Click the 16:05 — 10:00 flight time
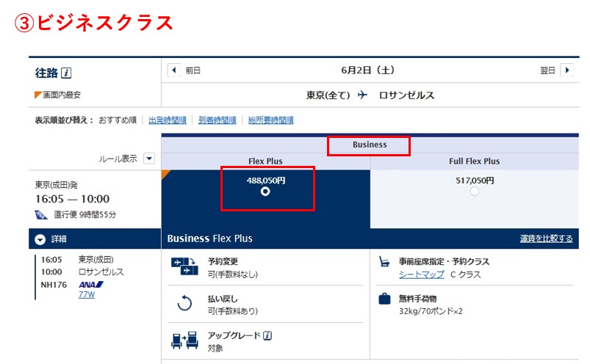 (72, 199)
